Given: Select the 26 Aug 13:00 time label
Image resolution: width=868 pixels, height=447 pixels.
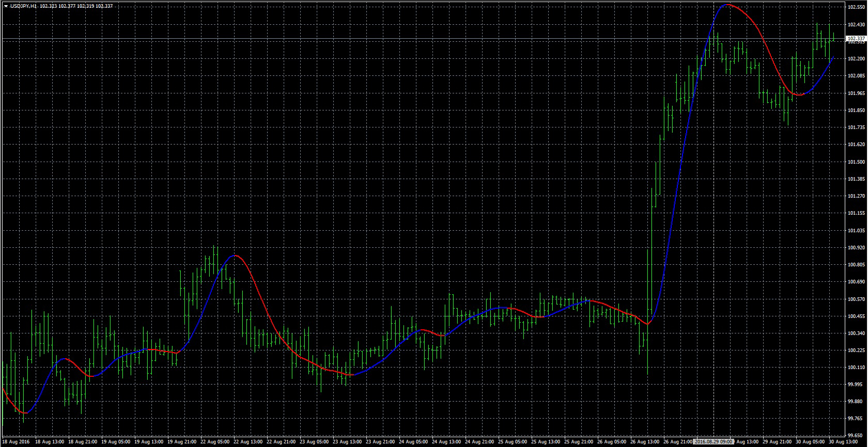Looking at the screenshot, I should click(645, 442).
